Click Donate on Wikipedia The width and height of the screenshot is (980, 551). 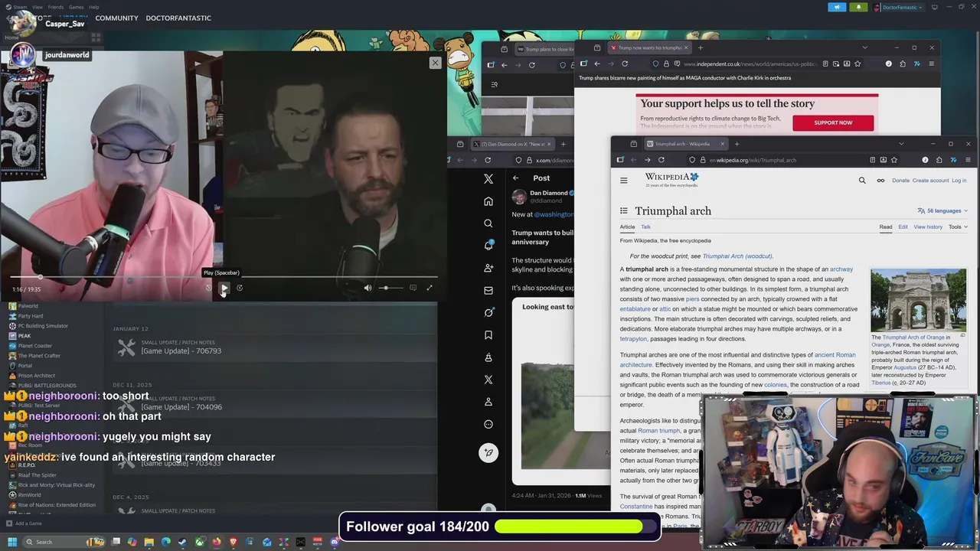[900, 181]
